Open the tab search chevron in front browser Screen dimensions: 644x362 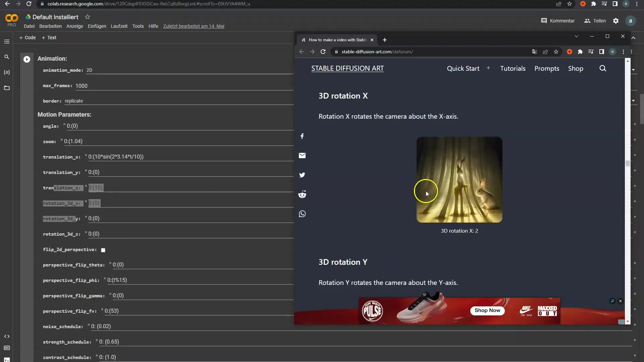coord(577,36)
